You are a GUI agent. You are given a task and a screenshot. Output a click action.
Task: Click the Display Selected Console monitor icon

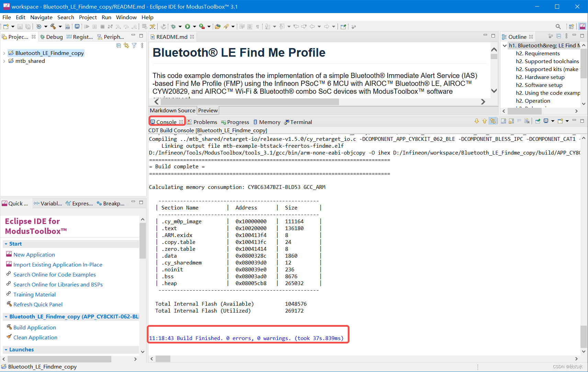click(x=546, y=121)
